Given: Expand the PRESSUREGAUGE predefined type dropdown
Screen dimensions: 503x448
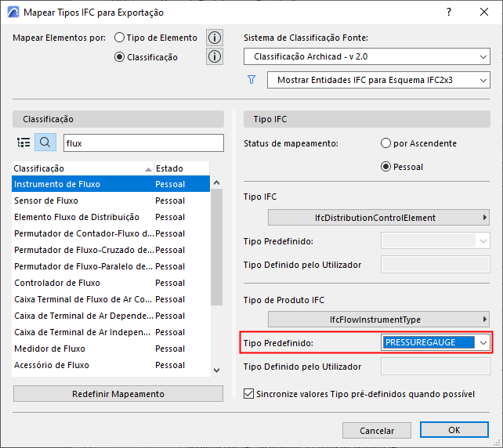Looking at the screenshot, I should click(483, 342).
